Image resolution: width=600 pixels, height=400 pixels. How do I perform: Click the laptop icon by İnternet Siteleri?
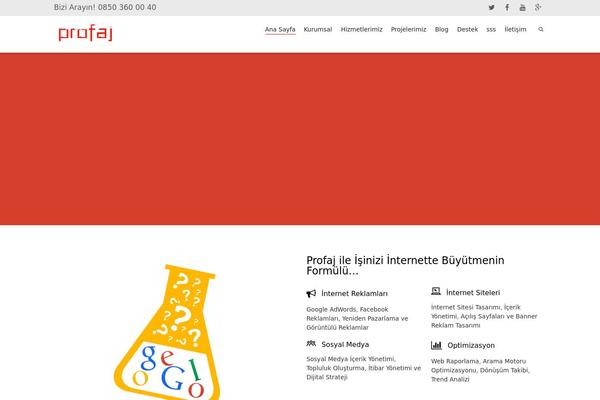click(436, 292)
